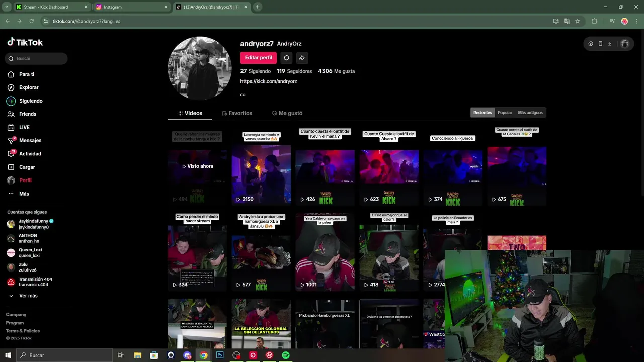The image size is (644, 362).
Task: Open video 'Yina Calderon se cago'
Action: coord(325,252)
